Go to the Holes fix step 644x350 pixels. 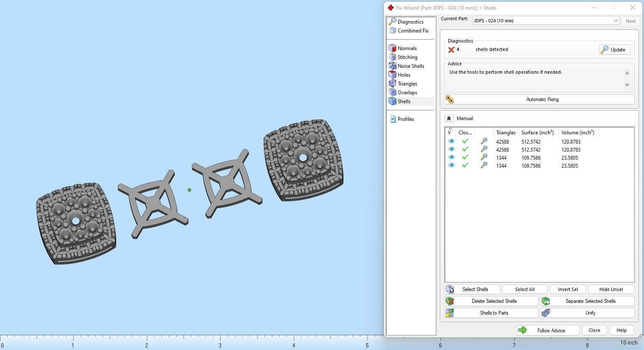pyautogui.click(x=400, y=75)
